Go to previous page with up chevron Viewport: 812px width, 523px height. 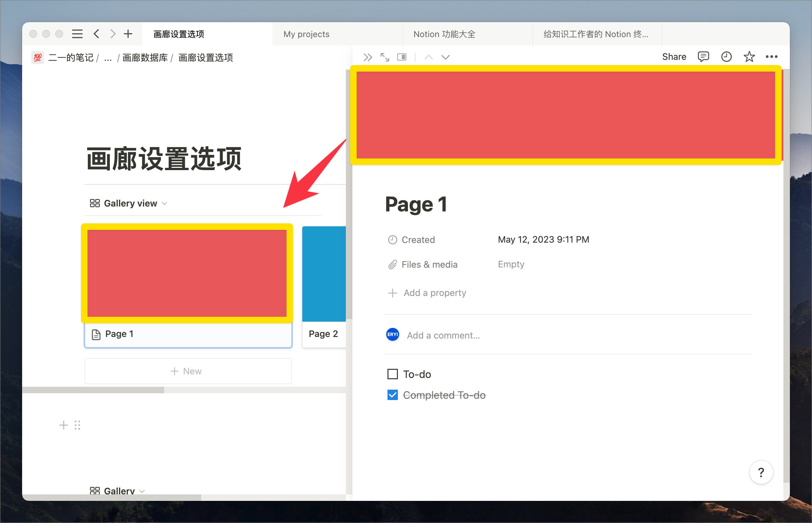(428, 57)
